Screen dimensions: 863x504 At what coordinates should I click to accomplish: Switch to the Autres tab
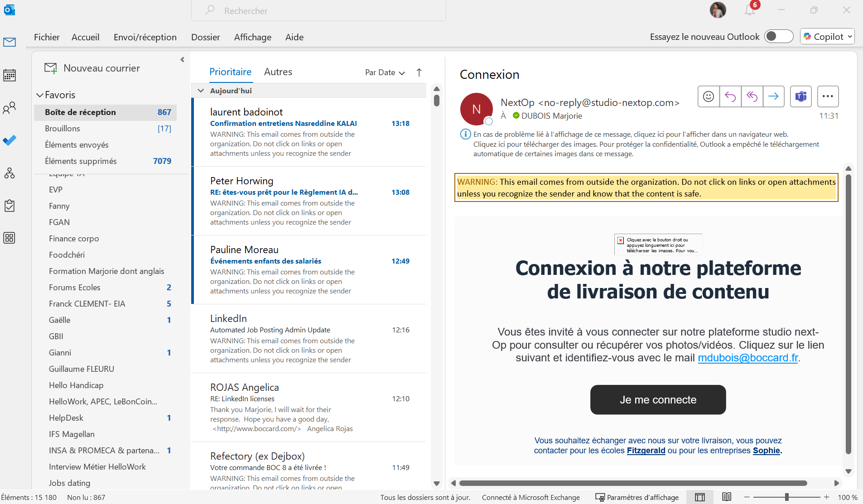tap(278, 72)
